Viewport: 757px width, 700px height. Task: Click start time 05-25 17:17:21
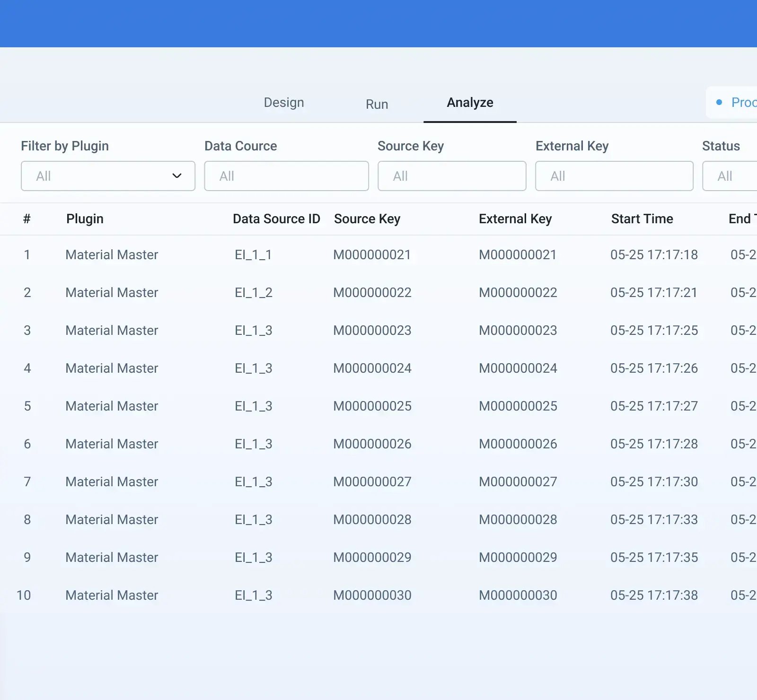coord(654,292)
